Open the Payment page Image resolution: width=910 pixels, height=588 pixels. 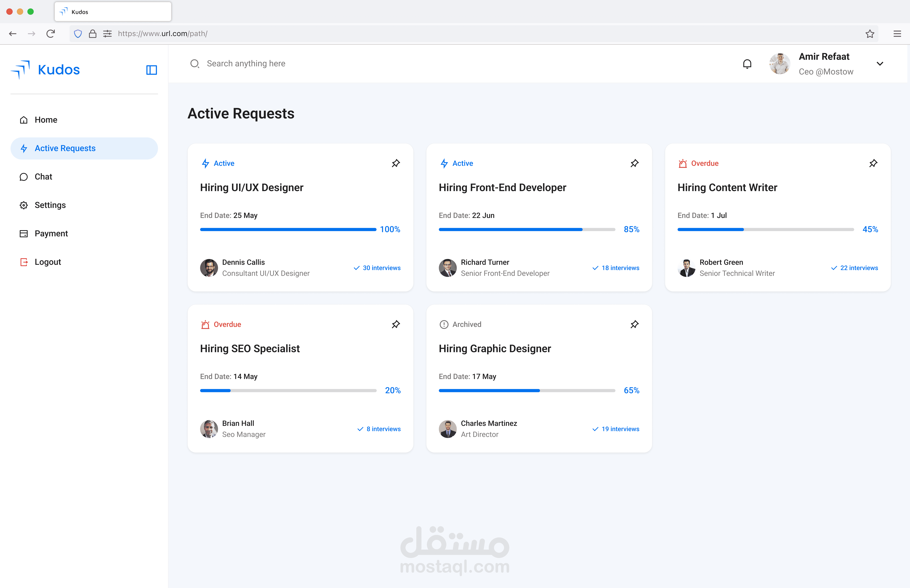51,234
